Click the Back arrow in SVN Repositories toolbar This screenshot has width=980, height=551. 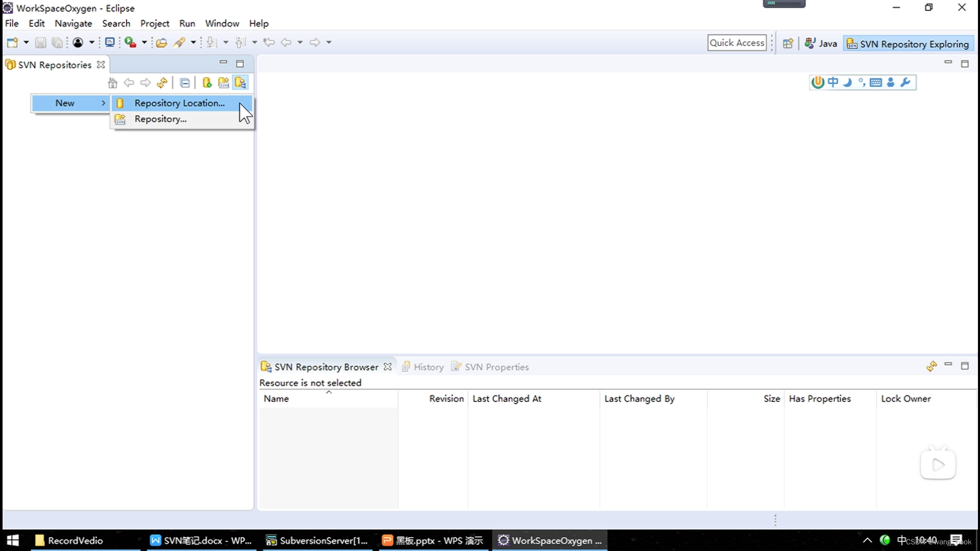pos(129,83)
